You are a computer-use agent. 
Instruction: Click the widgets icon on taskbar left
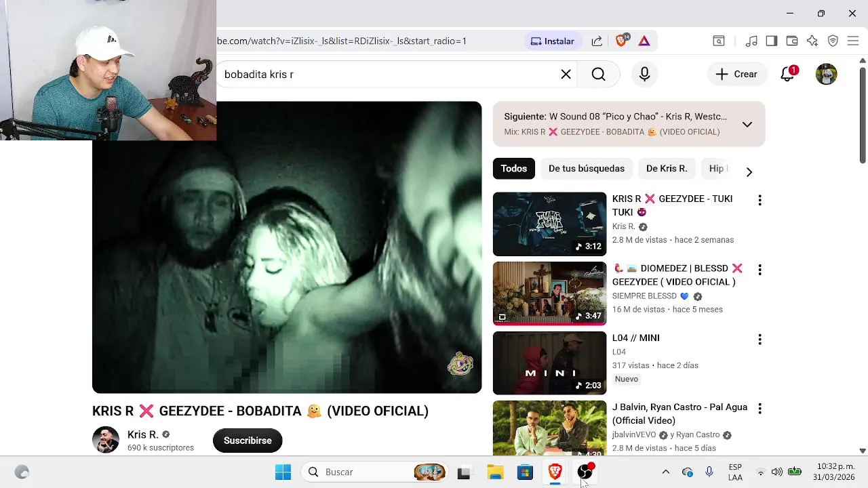pyautogui.click(x=22, y=472)
